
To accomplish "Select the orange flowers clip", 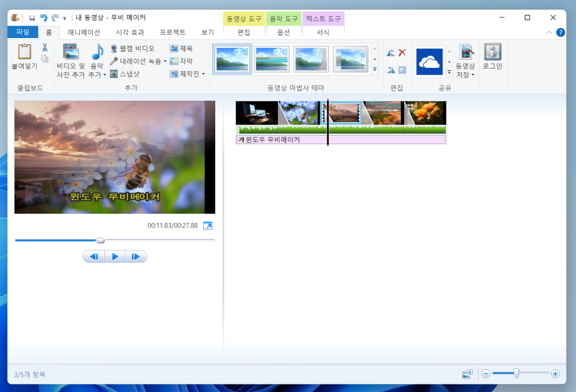I will 425,113.
